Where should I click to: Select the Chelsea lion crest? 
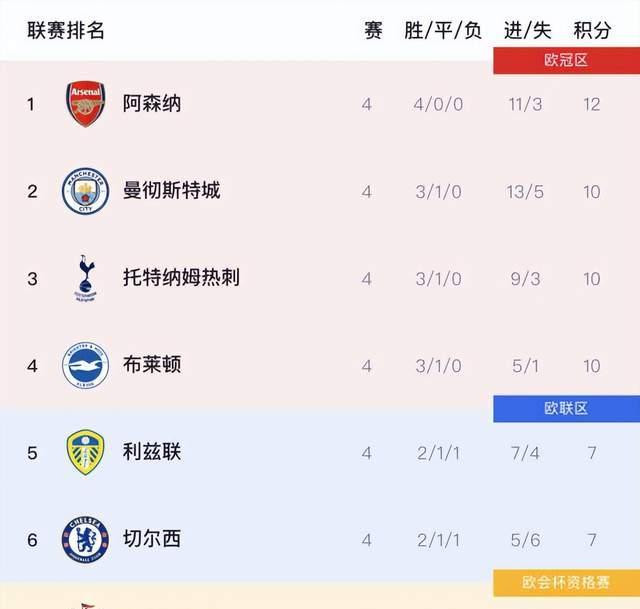(x=85, y=540)
